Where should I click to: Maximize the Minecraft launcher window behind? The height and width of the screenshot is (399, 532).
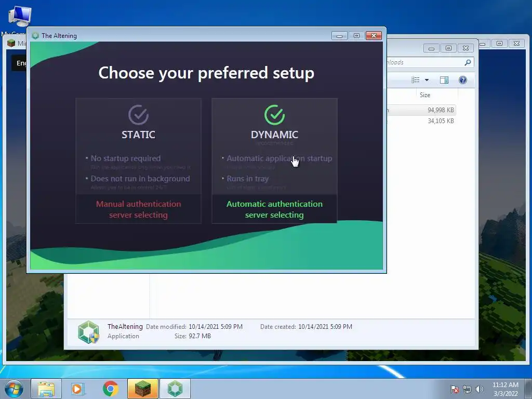pyautogui.click(x=499, y=44)
